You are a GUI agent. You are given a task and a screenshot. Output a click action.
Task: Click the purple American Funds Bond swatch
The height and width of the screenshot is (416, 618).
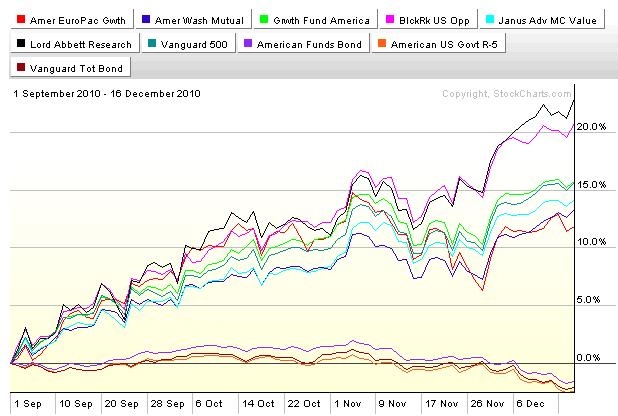point(248,43)
